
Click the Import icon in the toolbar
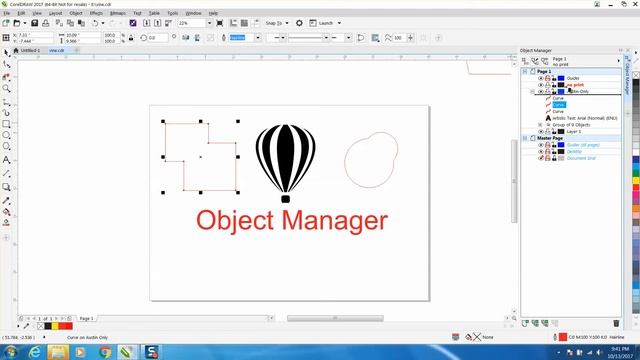click(146, 23)
